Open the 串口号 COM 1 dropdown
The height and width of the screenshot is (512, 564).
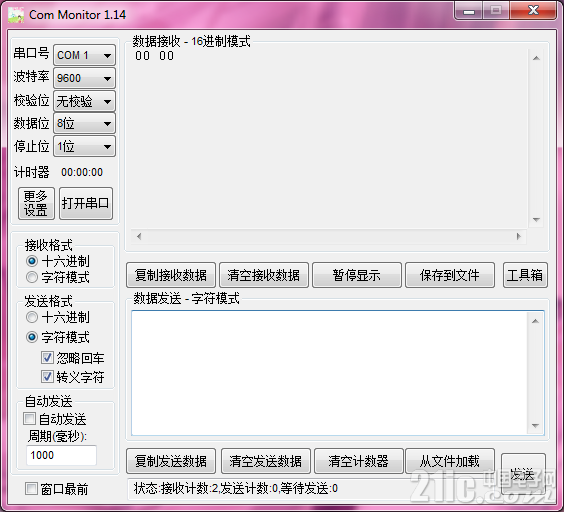click(x=85, y=55)
